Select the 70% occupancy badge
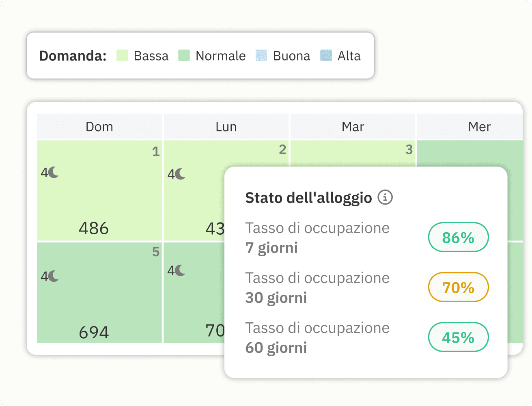 tap(458, 287)
